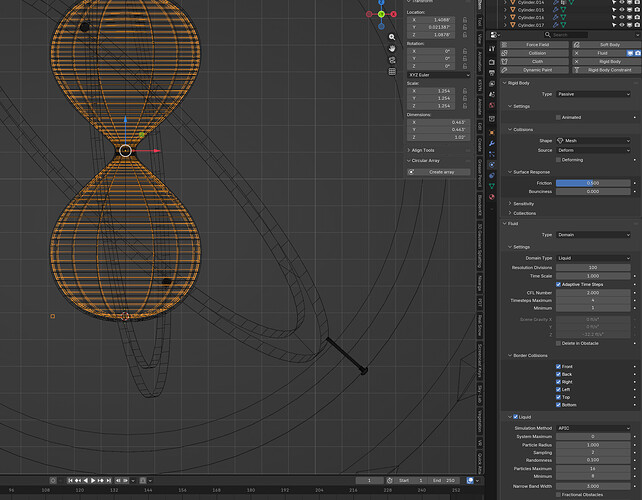Toggle the camera view icon in viewport

[x=392, y=60]
